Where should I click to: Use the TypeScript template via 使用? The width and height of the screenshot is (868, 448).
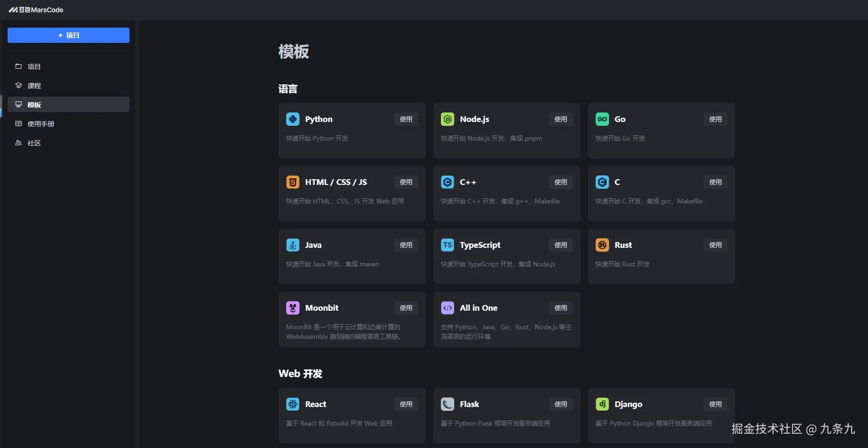coord(561,245)
